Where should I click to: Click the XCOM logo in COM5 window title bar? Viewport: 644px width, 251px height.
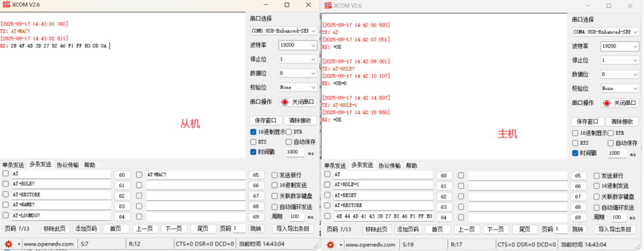[x=5, y=5]
